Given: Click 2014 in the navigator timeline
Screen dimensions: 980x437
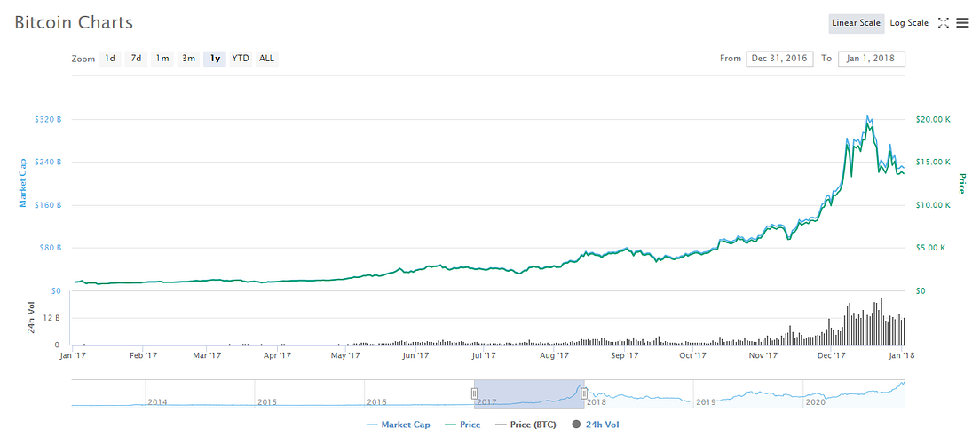Looking at the screenshot, I should pos(157,401).
